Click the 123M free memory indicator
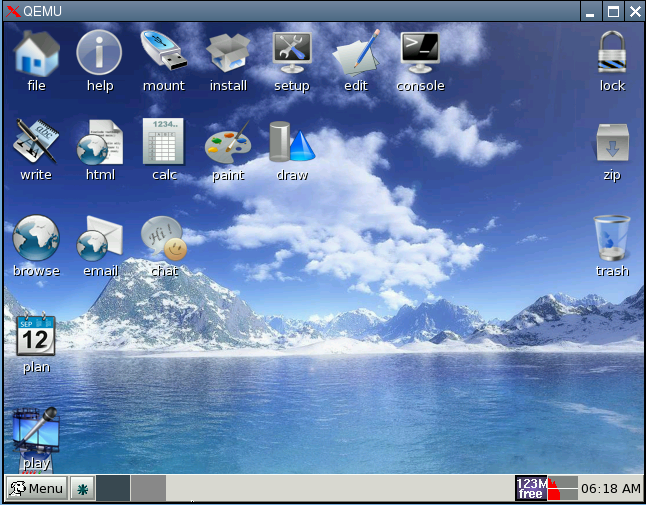This screenshot has height=505, width=646. click(x=531, y=488)
